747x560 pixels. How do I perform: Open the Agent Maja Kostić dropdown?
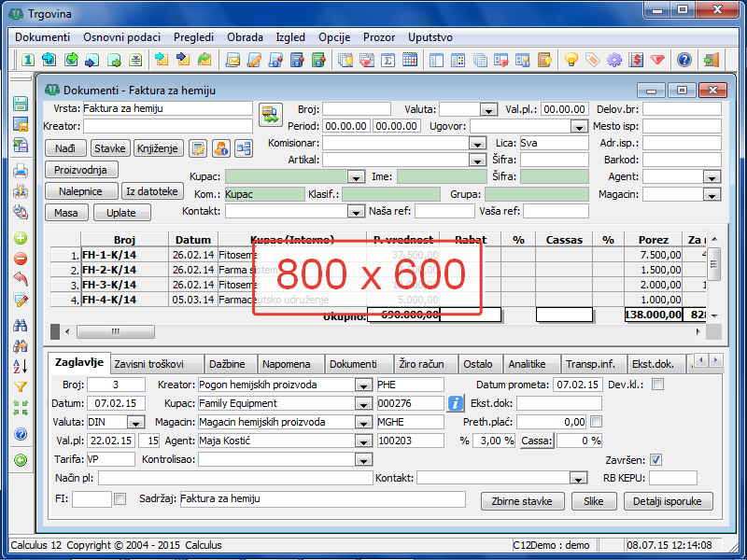[x=363, y=441]
